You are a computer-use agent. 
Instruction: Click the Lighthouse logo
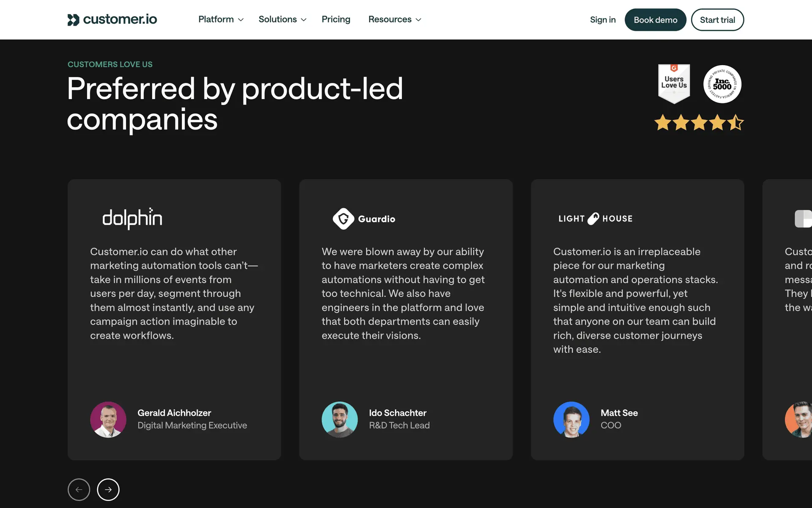click(595, 218)
